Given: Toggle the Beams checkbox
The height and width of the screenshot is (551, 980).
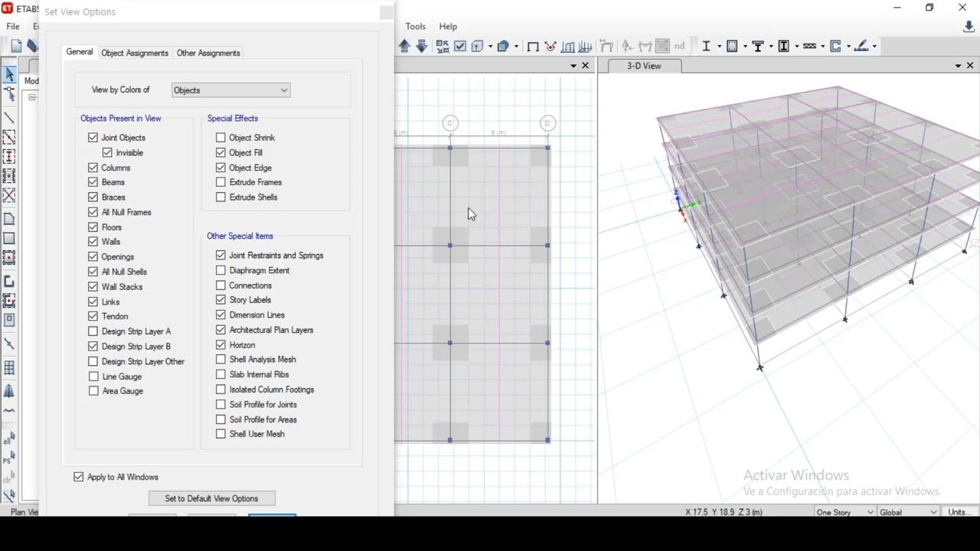Looking at the screenshot, I should point(93,182).
